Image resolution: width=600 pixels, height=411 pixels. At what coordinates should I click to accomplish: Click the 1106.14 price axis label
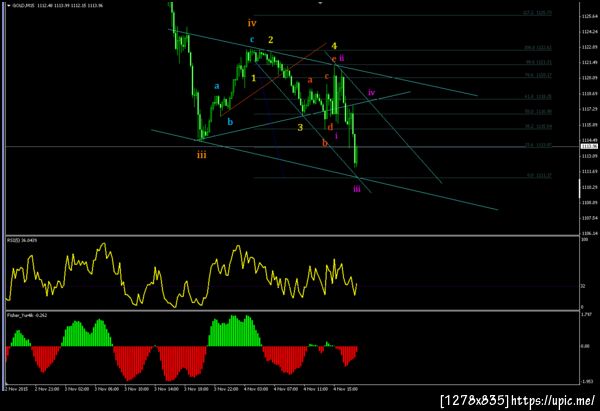pos(590,233)
